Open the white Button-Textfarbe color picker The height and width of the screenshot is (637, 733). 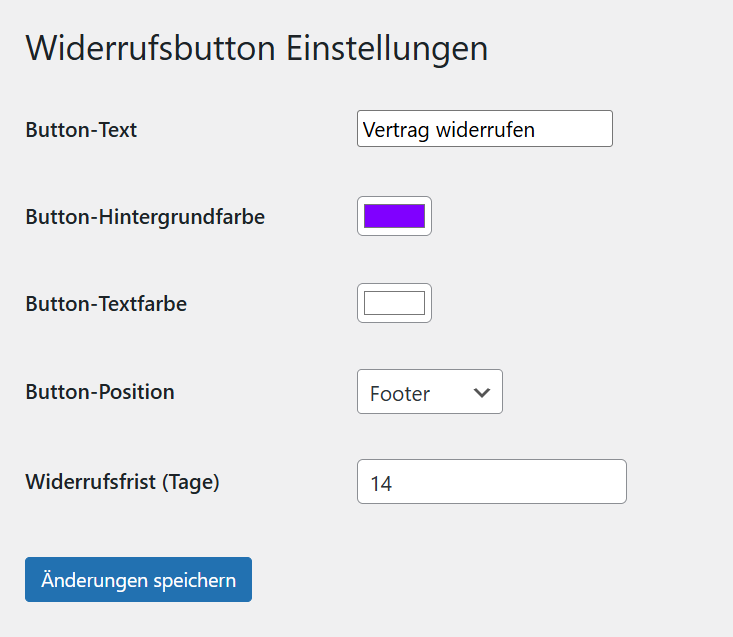(394, 303)
